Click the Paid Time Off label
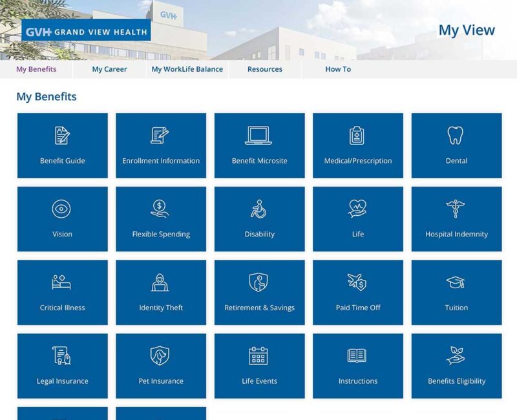The height and width of the screenshot is (420, 517). (x=358, y=308)
